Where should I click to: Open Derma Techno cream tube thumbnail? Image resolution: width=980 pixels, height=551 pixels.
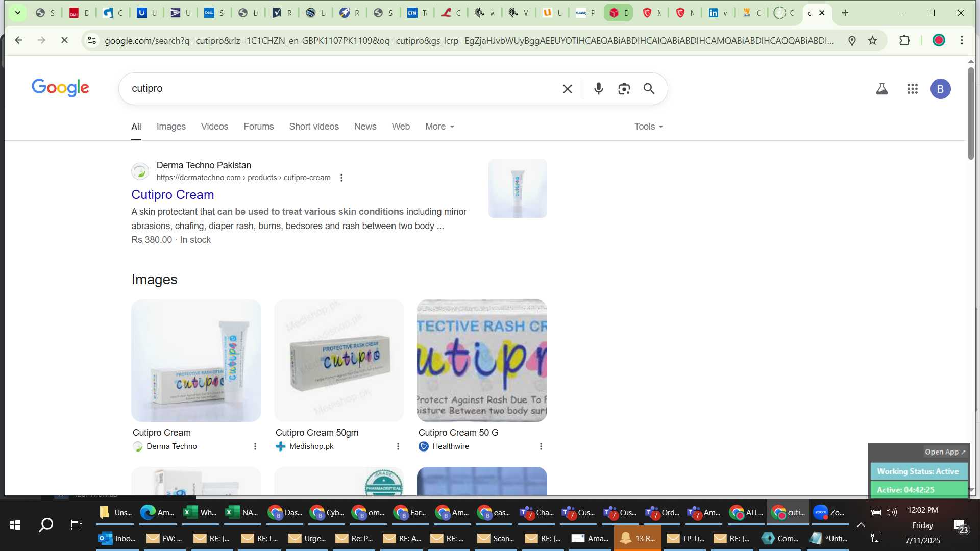point(196,361)
